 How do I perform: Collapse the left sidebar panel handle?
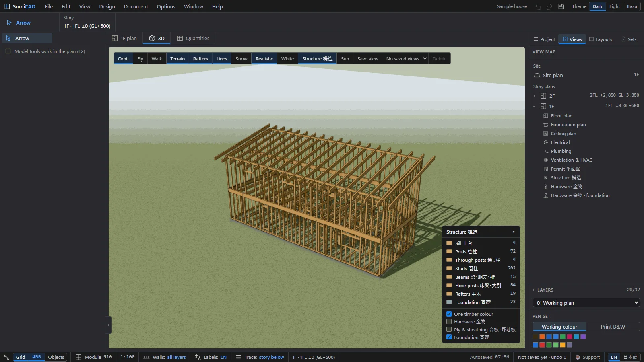[109, 325]
